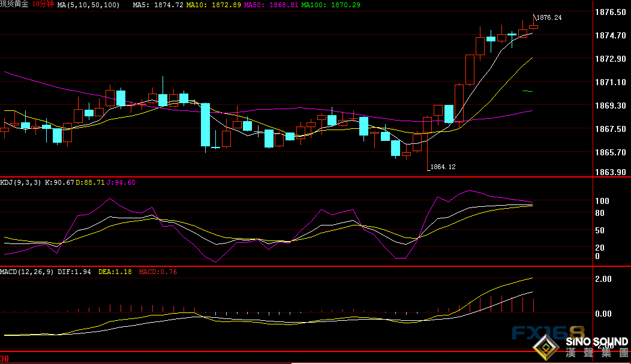This screenshot has width=631, height=364.
Task: Click the 1864.12 low price marker
Action: point(442,167)
